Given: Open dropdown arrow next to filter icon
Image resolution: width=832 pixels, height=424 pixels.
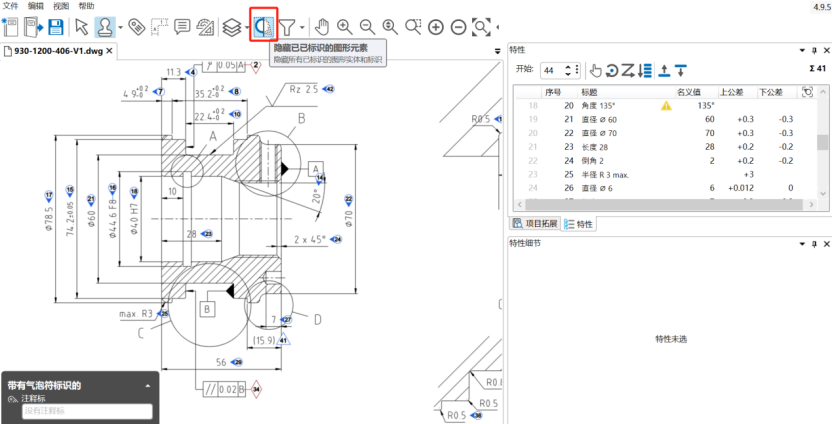Looking at the screenshot, I should pos(302,27).
